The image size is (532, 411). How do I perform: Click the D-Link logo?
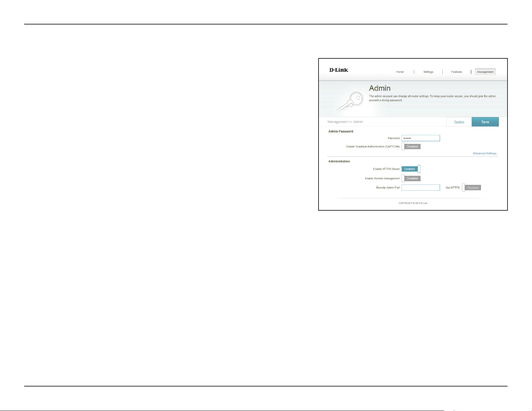[x=338, y=70]
